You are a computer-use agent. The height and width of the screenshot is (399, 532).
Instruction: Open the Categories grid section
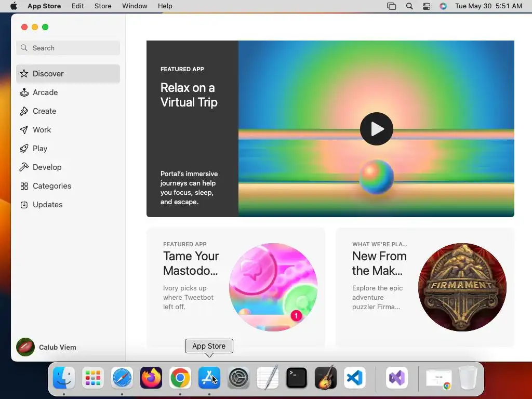(x=68, y=186)
